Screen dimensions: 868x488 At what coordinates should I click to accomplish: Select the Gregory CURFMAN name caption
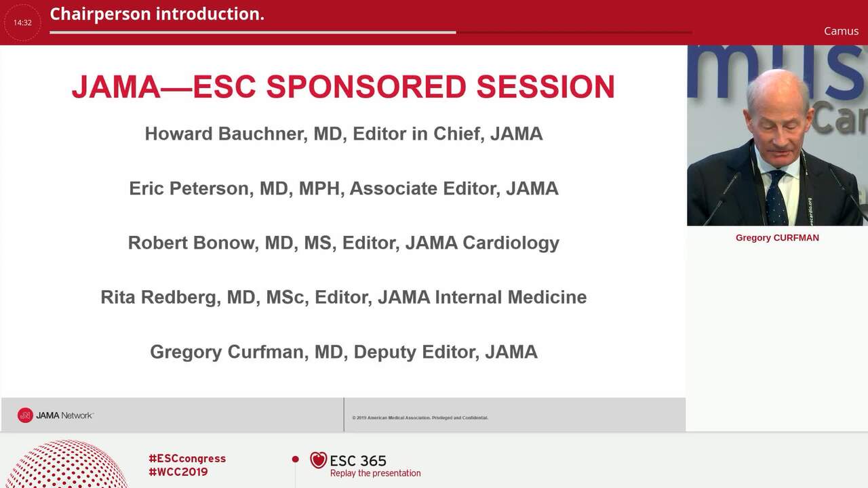pyautogui.click(x=777, y=238)
